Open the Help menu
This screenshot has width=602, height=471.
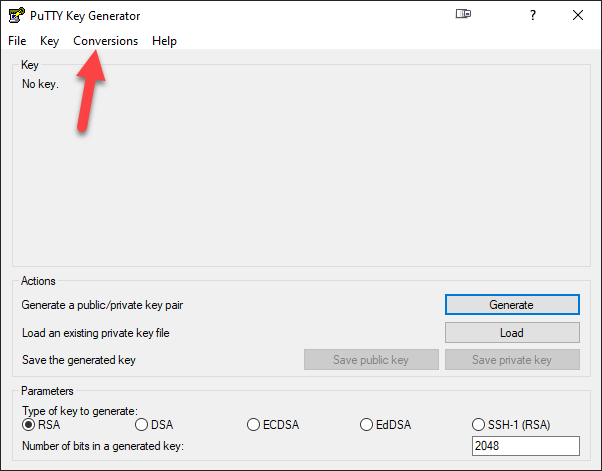164,41
